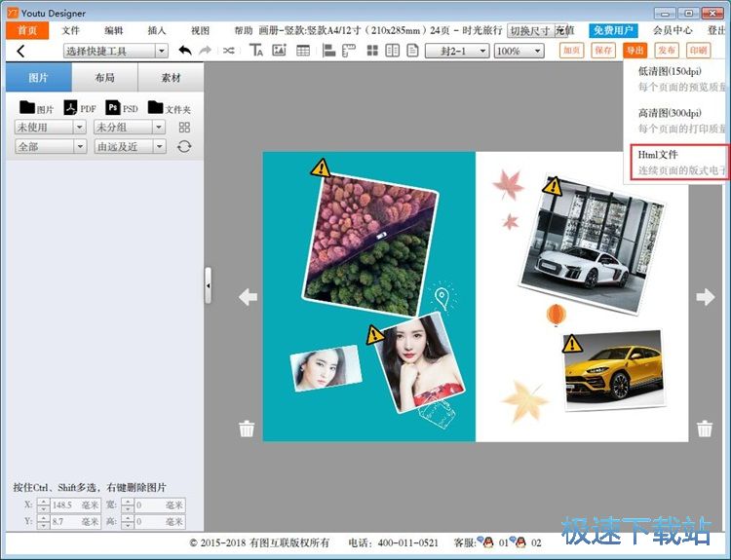Image resolution: width=731 pixels, height=560 pixels.
Task: Open the 由远及近 sort dropdown
Action: click(x=130, y=147)
